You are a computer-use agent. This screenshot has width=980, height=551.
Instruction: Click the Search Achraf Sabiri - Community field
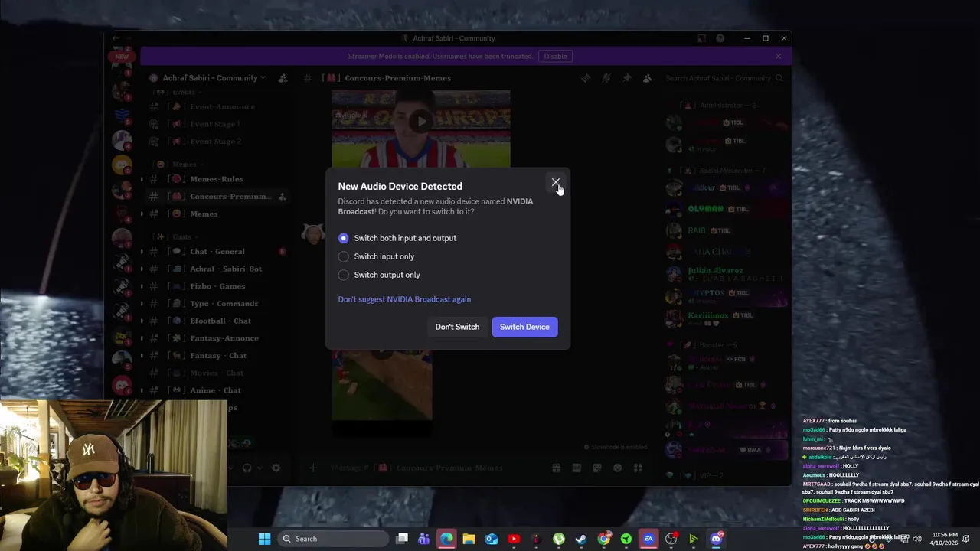pos(724,78)
